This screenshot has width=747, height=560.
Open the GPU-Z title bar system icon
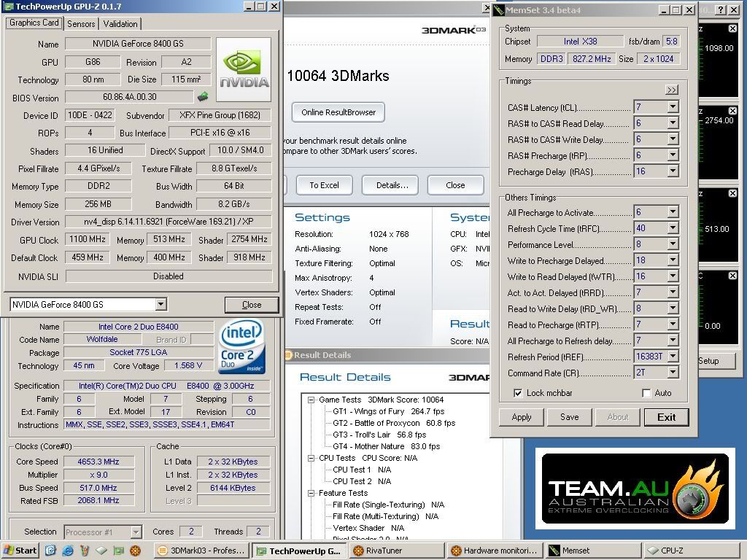(x=9, y=7)
